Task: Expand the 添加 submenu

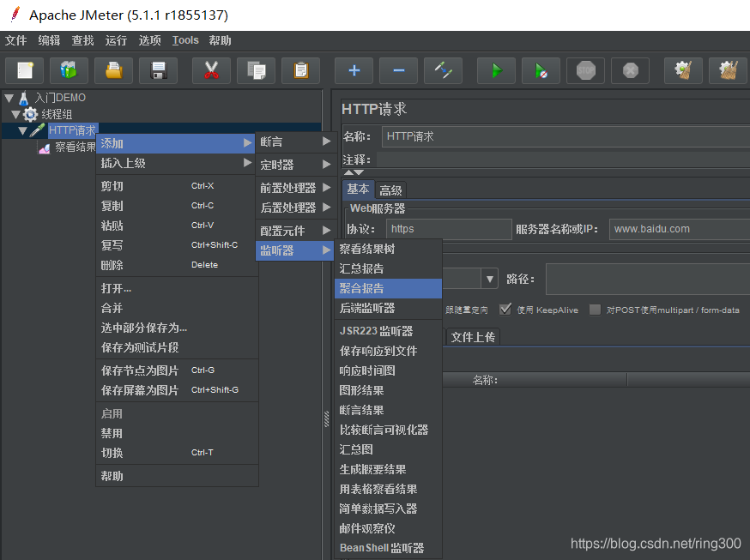Action: 176,143
